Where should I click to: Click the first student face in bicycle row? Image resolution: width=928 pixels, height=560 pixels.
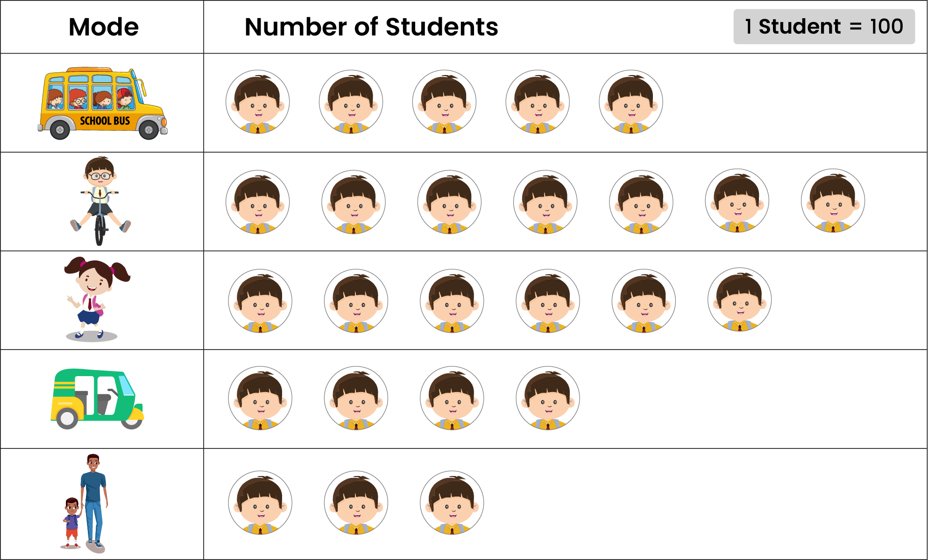257,202
